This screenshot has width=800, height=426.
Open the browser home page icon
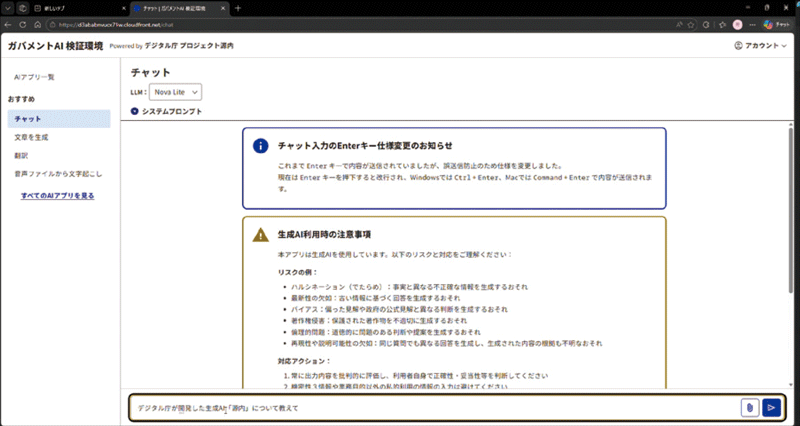click(37, 24)
